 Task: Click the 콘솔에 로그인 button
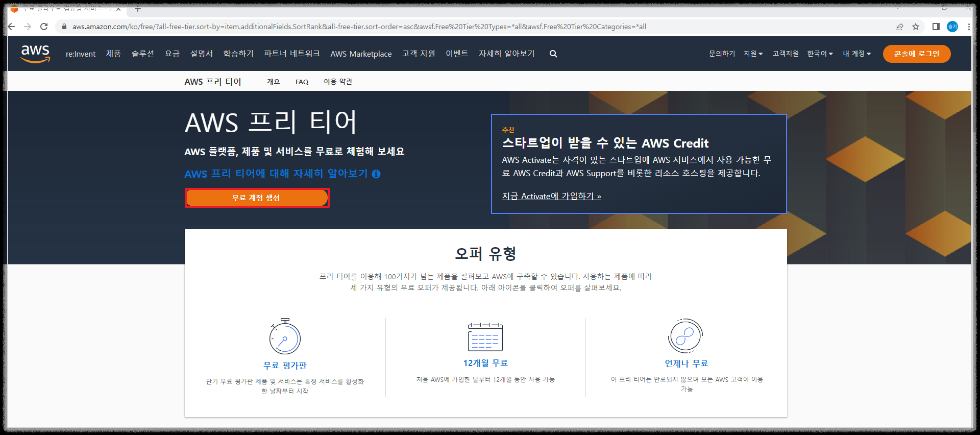coord(917,54)
